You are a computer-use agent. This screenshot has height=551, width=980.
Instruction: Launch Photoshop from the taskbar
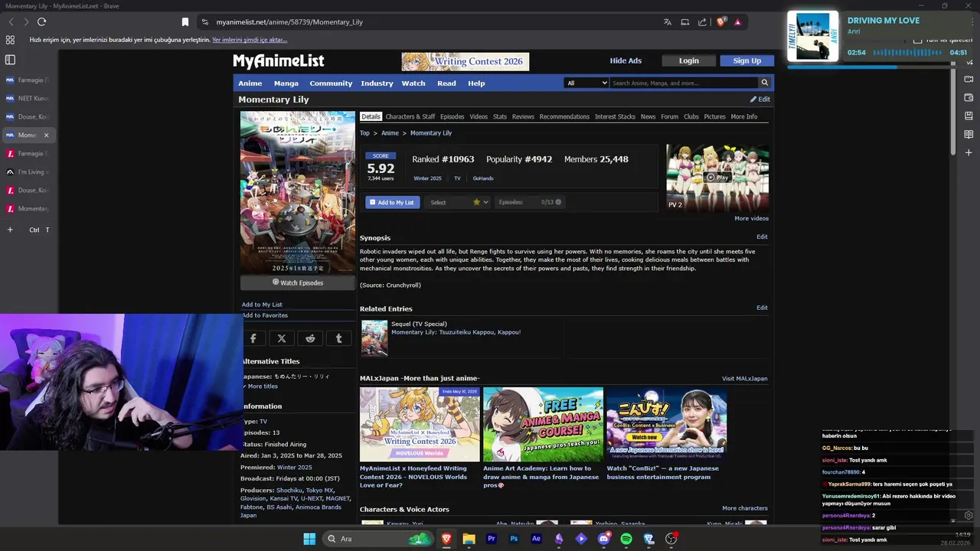tap(514, 539)
